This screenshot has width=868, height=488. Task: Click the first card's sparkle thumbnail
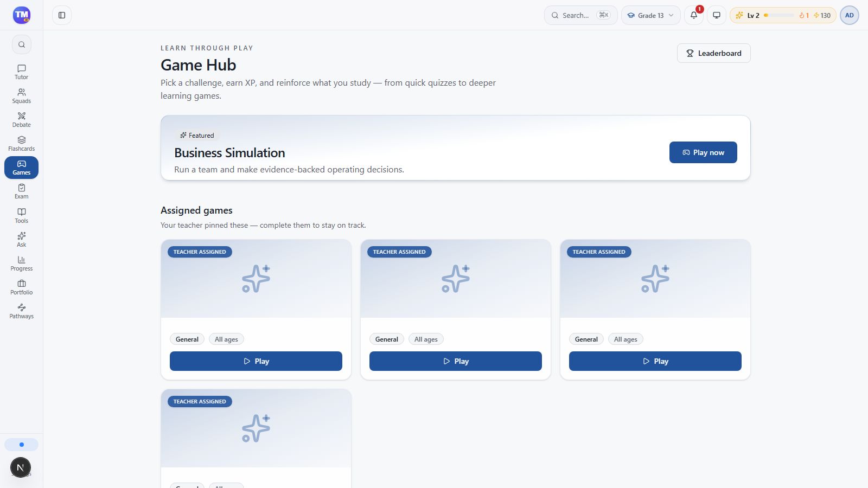click(x=256, y=279)
